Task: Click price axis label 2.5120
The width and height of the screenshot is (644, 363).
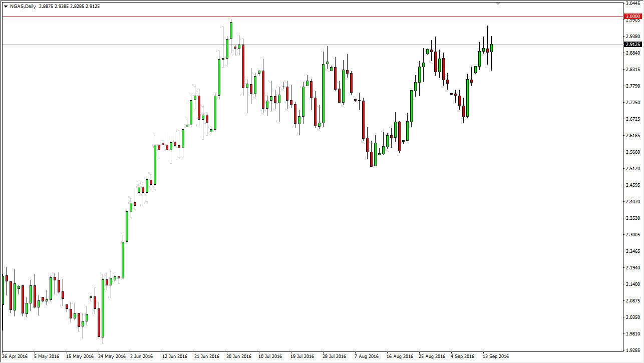Action: point(633,169)
